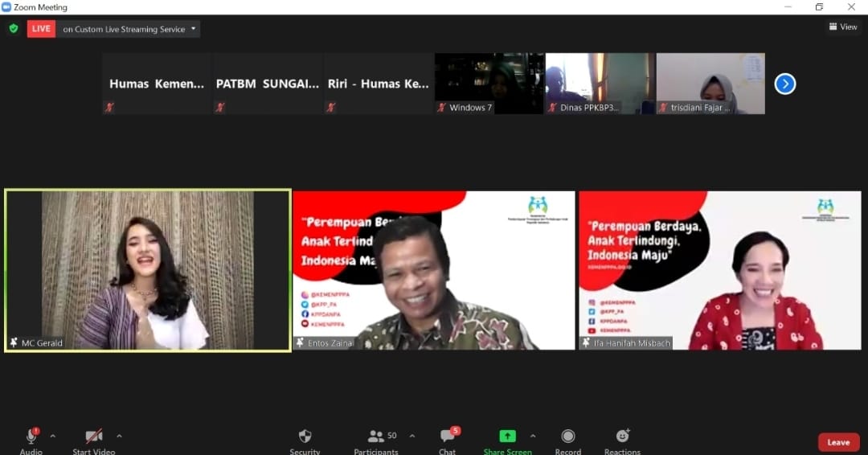This screenshot has height=455, width=868.
Task: Expand the audio options arrow
Action: [x=52, y=437]
